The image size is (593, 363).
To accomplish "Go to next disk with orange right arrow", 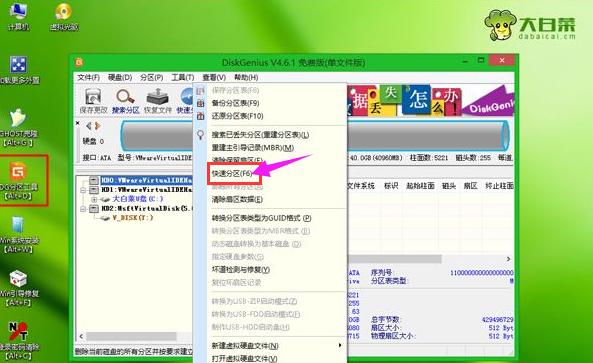I will point(98,126).
